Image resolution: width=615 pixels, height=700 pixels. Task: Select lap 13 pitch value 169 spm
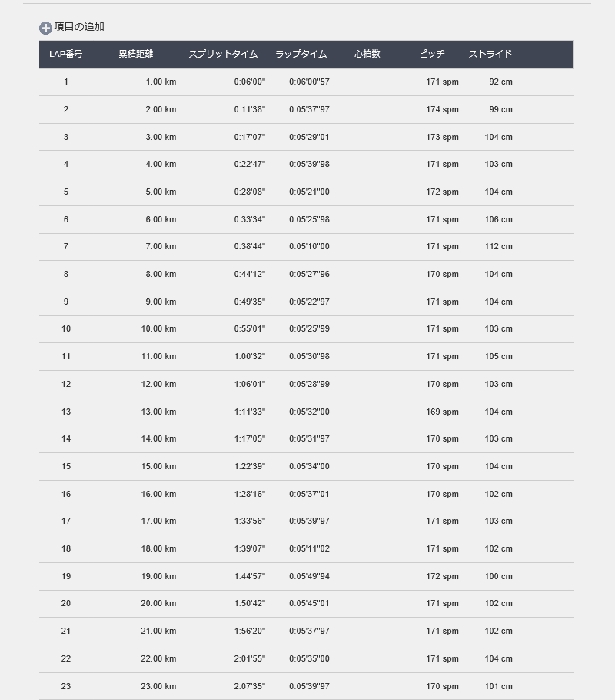(x=442, y=412)
